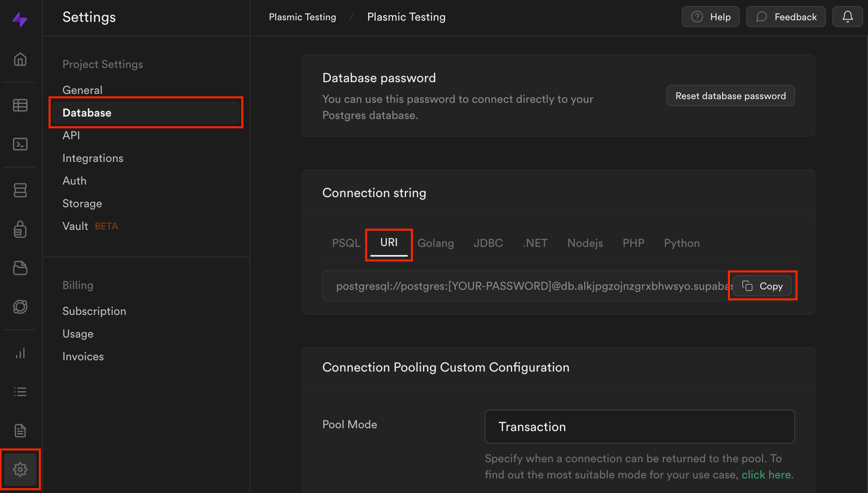Copy the connection string
Image resolution: width=868 pixels, height=493 pixels.
pos(762,286)
